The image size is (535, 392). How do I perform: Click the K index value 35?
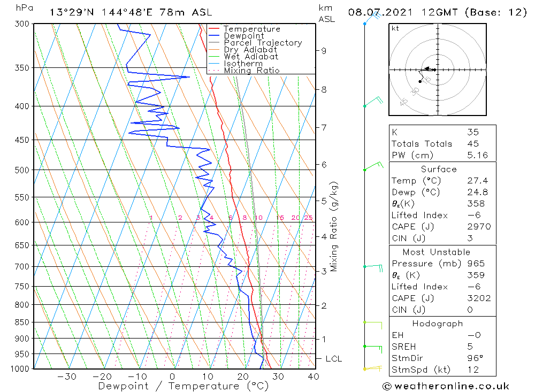pos(473,132)
